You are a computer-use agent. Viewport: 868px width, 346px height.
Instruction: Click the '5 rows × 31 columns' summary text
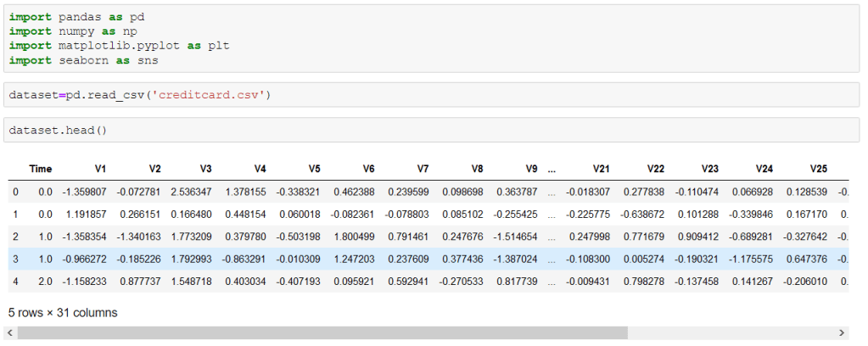[x=63, y=313]
